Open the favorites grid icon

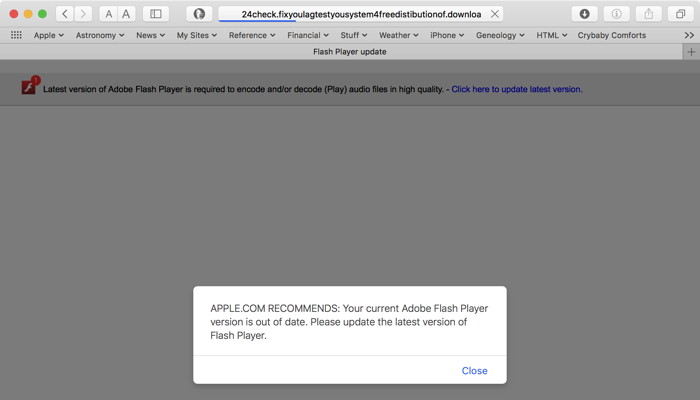(x=16, y=35)
